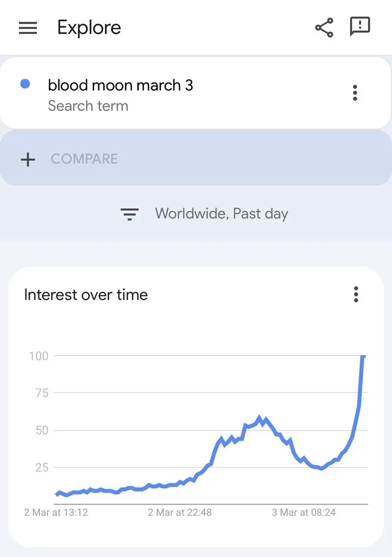Image resolution: width=392 pixels, height=557 pixels.
Task: Click the "3 Mar at 08:24" axis label
Action: pyautogui.click(x=303, y=512)
